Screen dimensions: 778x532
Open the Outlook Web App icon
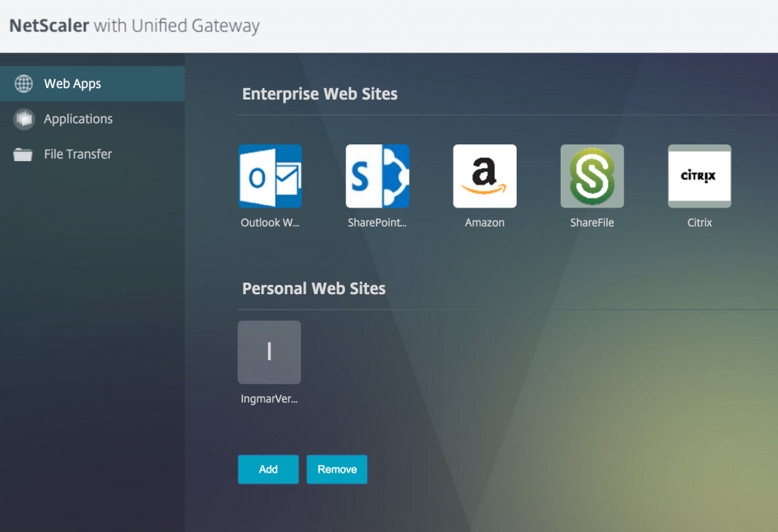270,176
